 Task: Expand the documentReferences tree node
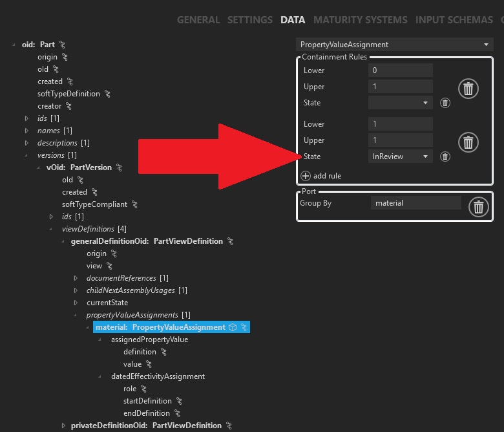click(76, 278)
